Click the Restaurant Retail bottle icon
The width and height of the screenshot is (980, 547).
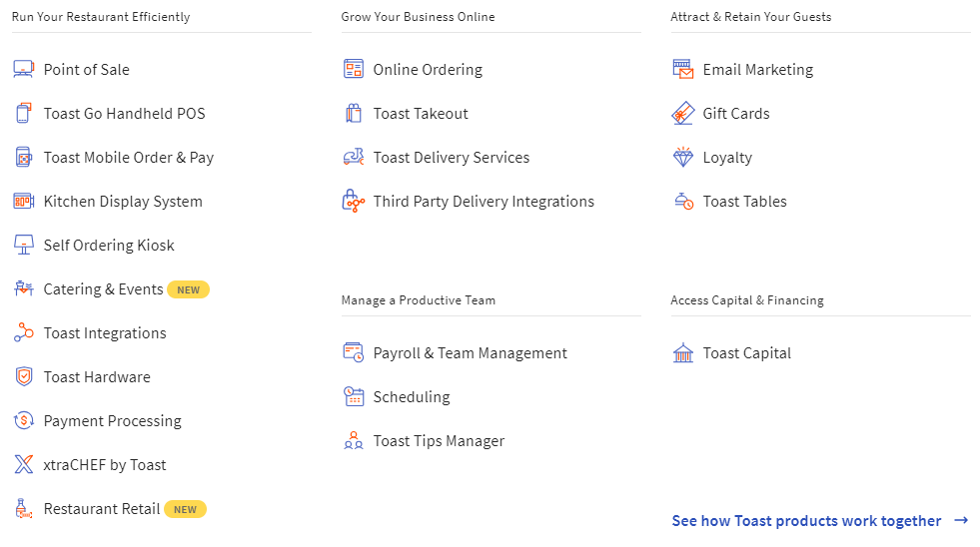coord(24,508)
